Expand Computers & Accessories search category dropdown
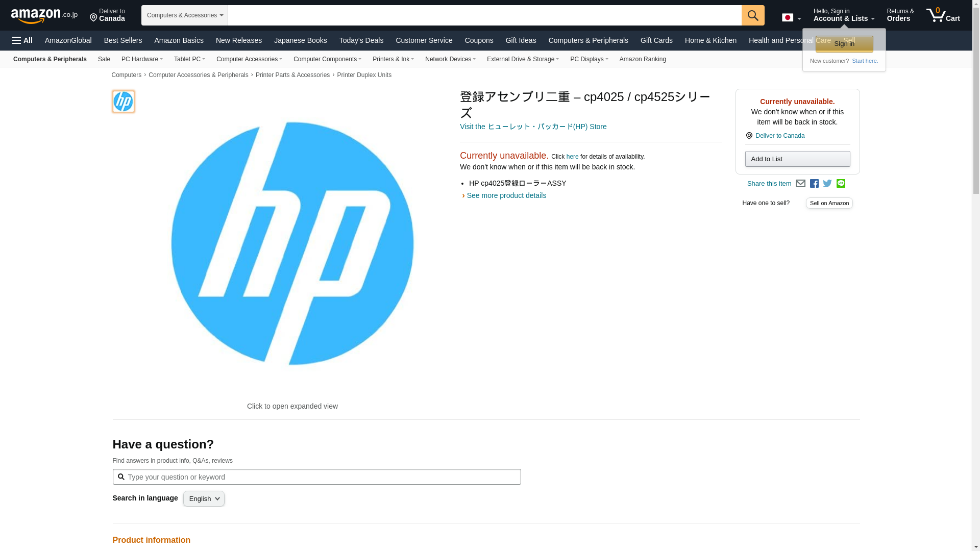The width and height of the screenshot is (980, 551). point(185,15)
